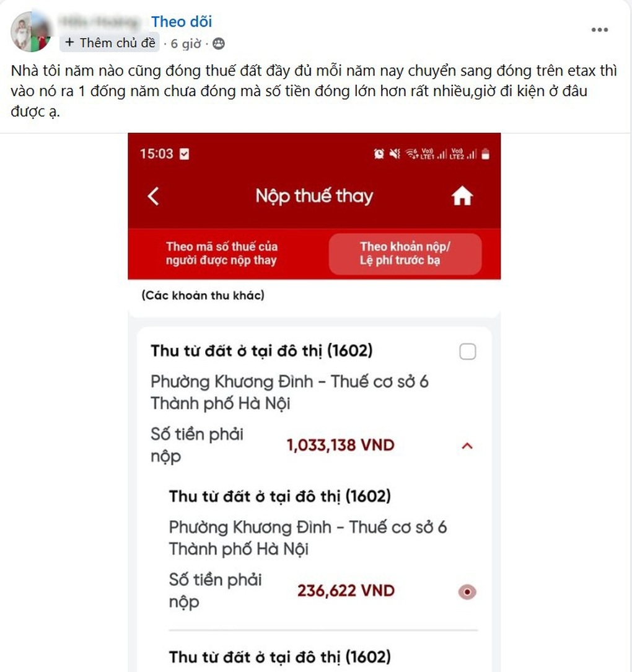Collapse the 1,033,138 VND details chevron
The image size is (632, 672).
(x=467, y=446)
